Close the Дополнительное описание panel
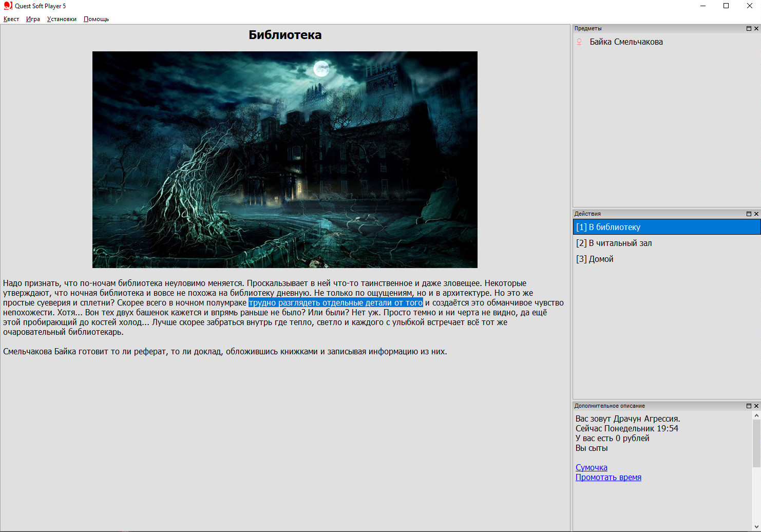This screenshot has height=532, width=761. tap(756, 406)
